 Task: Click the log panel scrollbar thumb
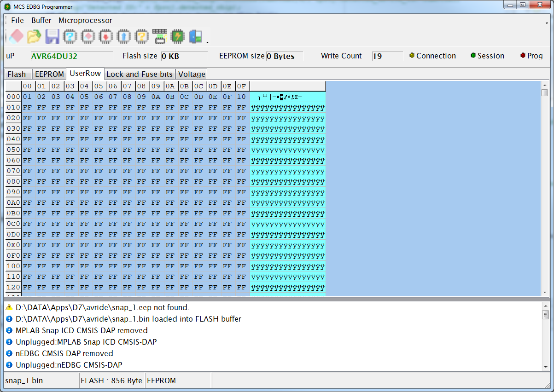[x=545, y=315]
